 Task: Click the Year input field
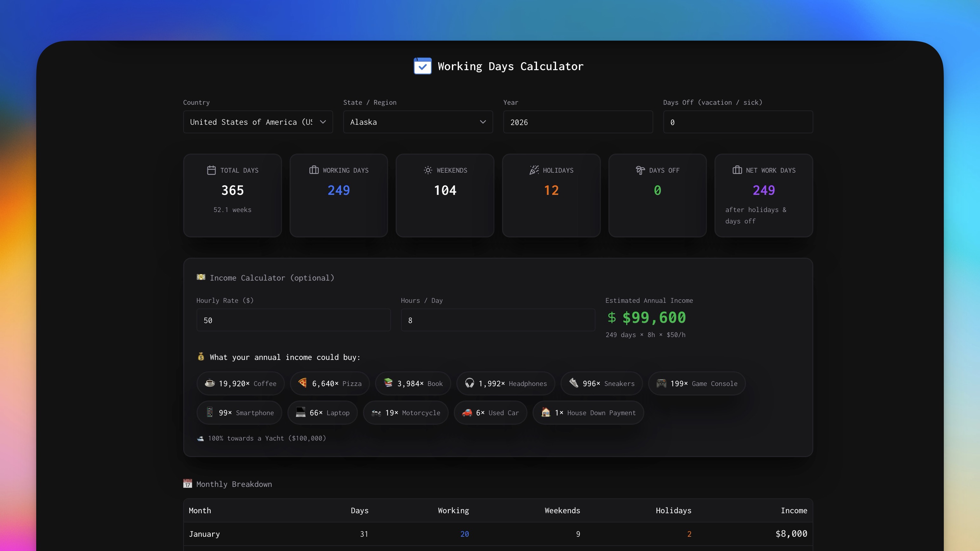pos(578,122)
